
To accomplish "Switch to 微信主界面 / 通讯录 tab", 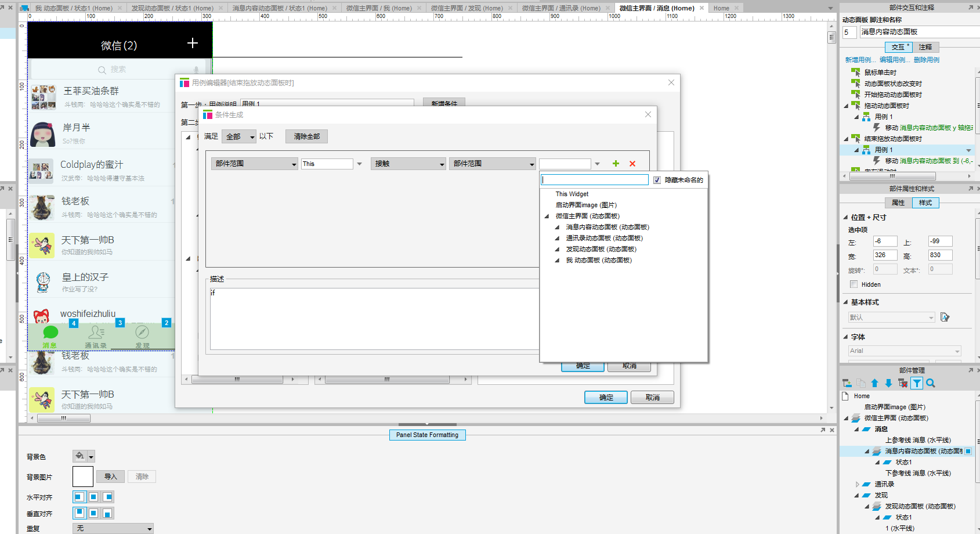I will (561, 8).
